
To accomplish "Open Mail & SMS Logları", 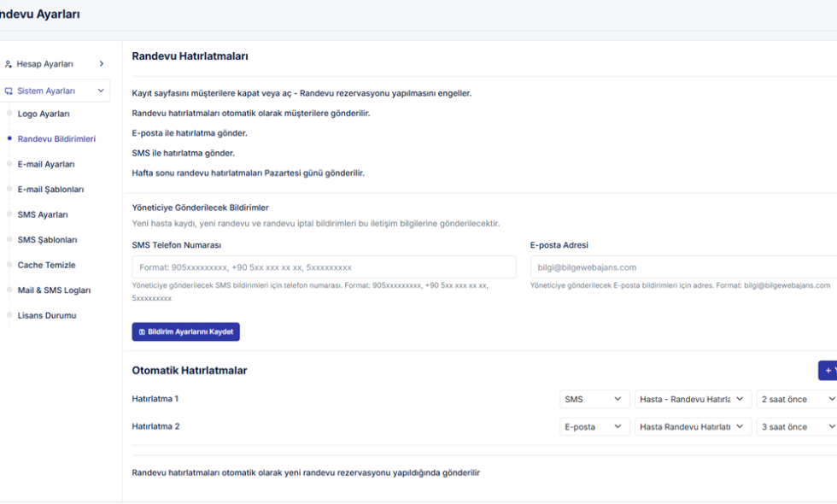I will [54, 290].
